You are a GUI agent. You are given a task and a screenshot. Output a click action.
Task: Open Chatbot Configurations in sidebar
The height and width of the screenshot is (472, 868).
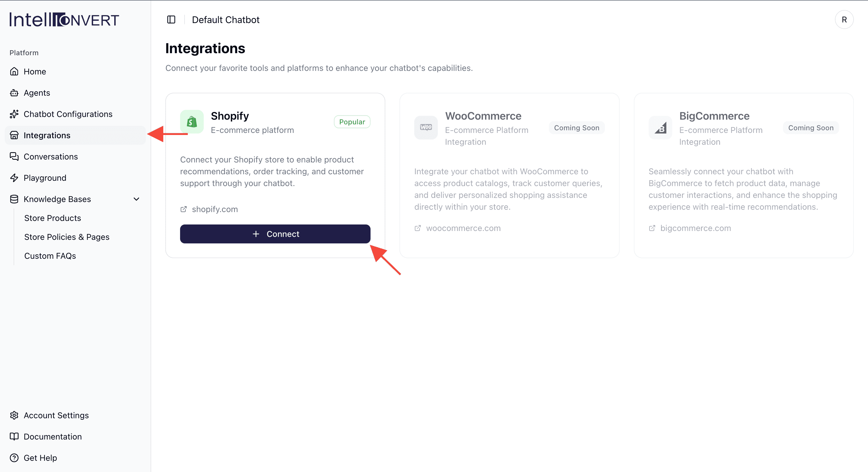68,114
